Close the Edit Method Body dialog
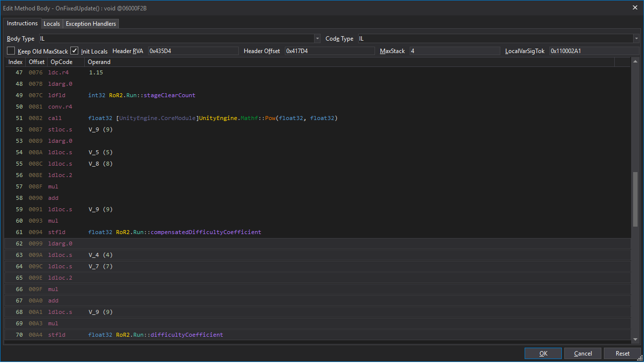The width and height of the screenshot is (644, 363). pyautogui.click(x=635, y=7)
